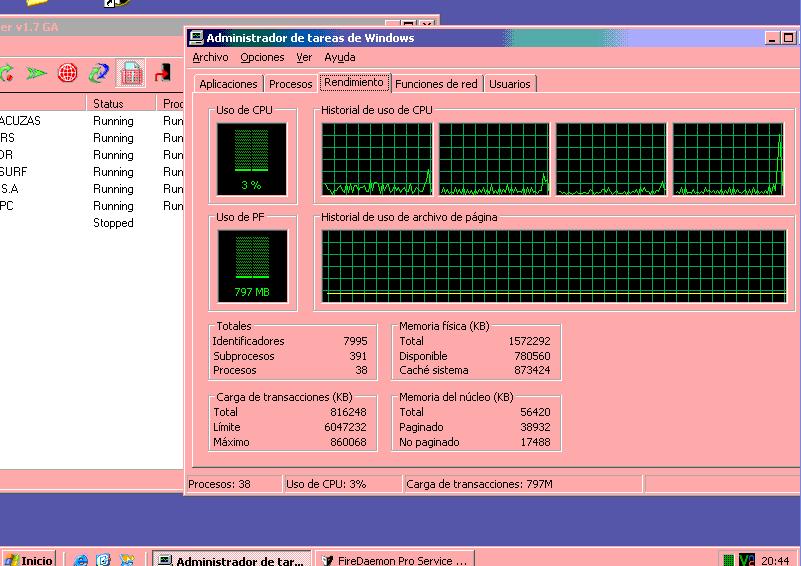This screenshot has height=566, width=801.
Task: Click the first CPU history graph
Action: click(x=376, y=159)
